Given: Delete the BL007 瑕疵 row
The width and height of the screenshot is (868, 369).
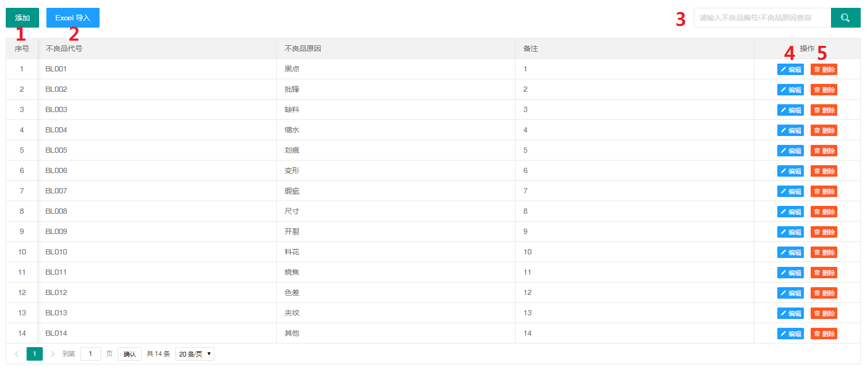Looking at the screenshot, I should tap(824, 191).
